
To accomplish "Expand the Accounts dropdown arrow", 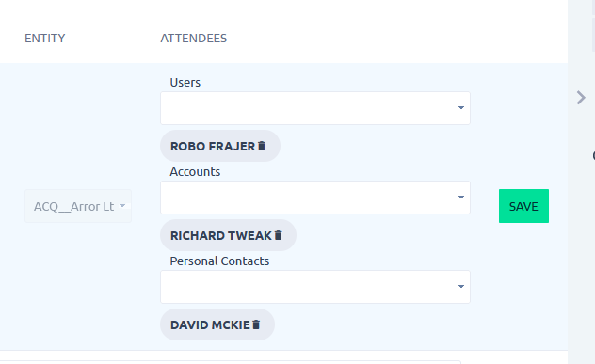I will click(x=461, y=198).
